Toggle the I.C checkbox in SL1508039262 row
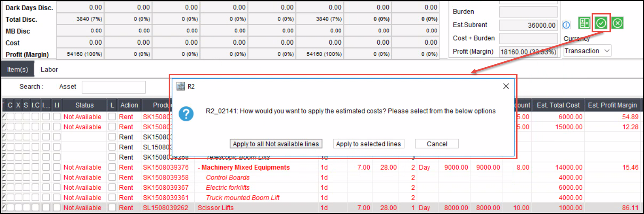644x214 pixels. (x=35, y=208)
